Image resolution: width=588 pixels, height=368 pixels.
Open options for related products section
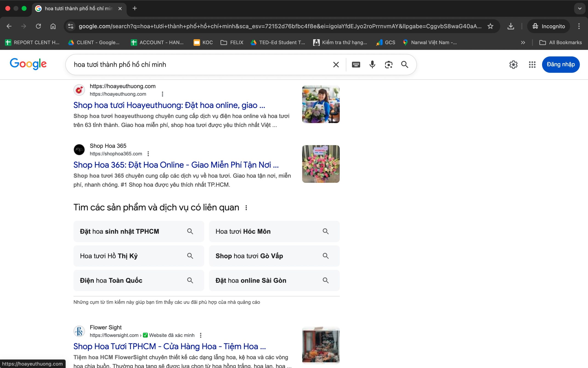246,208
